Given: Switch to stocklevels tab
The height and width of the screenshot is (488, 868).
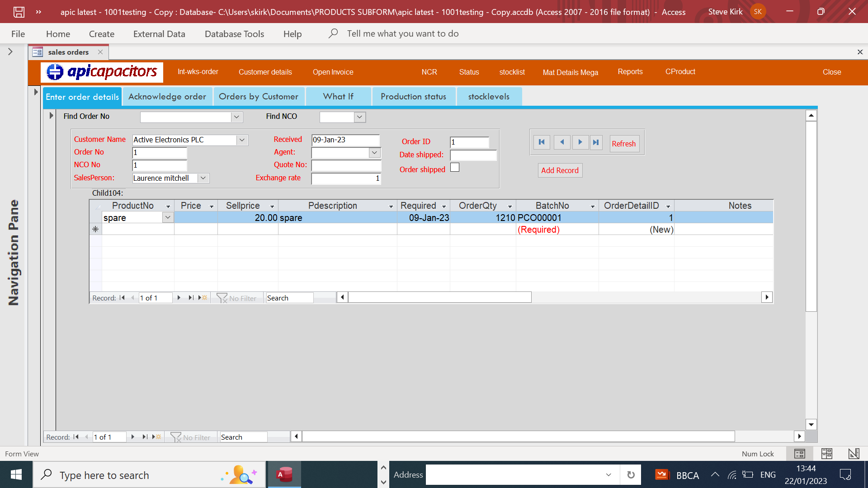Looking at the screenshot, I should coord(489,96).
